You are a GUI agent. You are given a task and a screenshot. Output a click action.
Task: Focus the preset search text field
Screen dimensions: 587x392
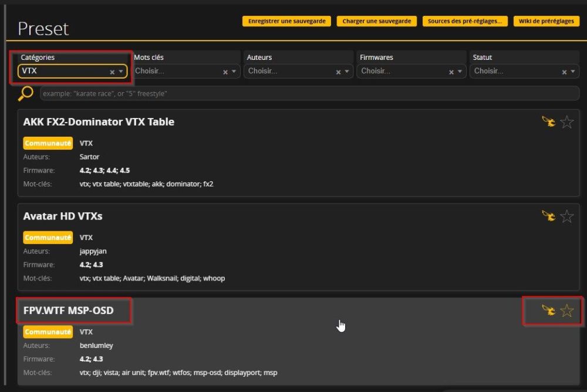point(309,93)
